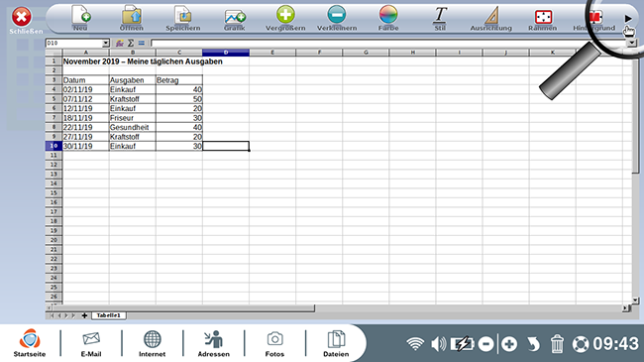Image resolution: width=644 pixels, height=362 pixels.
Task: Zoom in with the Vergrößern button
Action: (285, 18)
